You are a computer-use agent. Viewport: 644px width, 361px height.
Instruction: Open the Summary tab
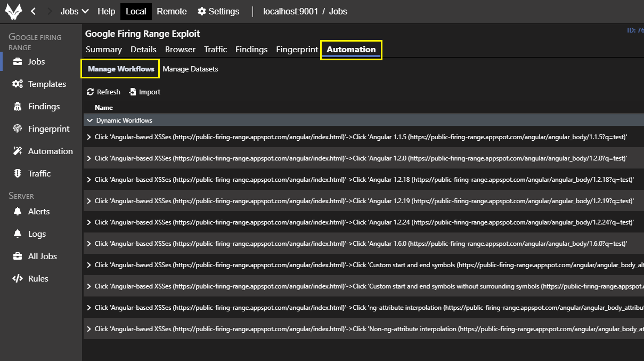(x=104, y=49)
